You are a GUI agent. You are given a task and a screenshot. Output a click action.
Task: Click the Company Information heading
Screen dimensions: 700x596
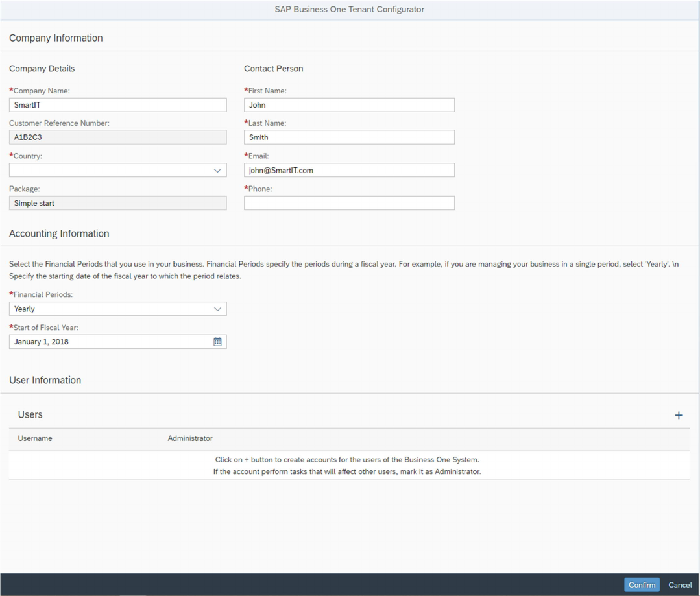[56, 38]
